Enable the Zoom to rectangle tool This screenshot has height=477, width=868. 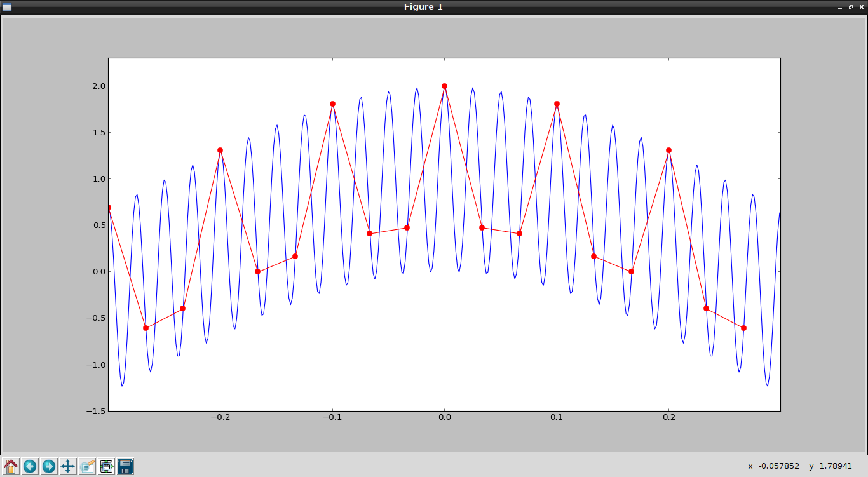(x=87, y=466)
